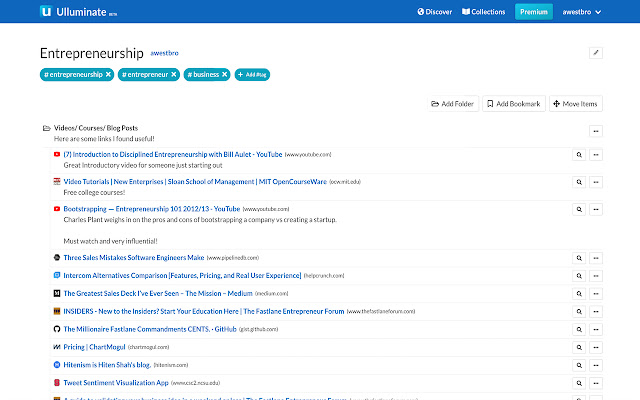Click magnifier icon for Pricing ChartMogul row

(x=579, y=346)
